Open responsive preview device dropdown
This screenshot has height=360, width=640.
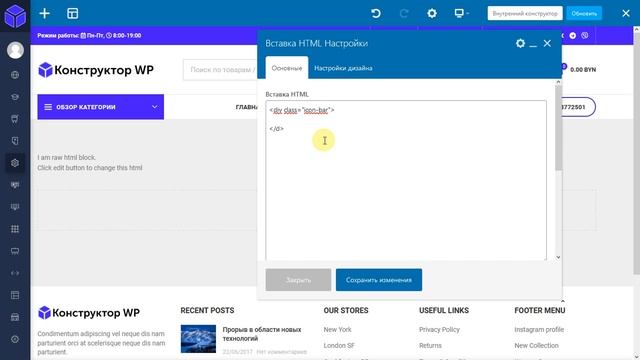click(461, 13)
